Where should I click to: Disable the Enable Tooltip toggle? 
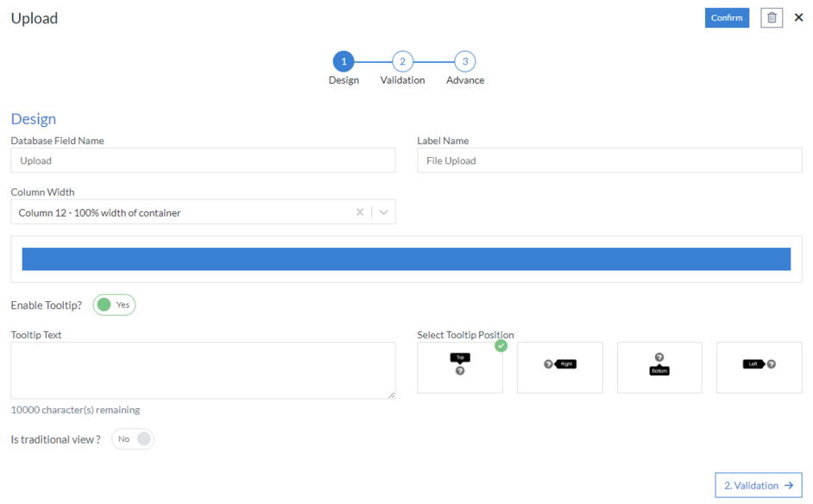[113, 305]
